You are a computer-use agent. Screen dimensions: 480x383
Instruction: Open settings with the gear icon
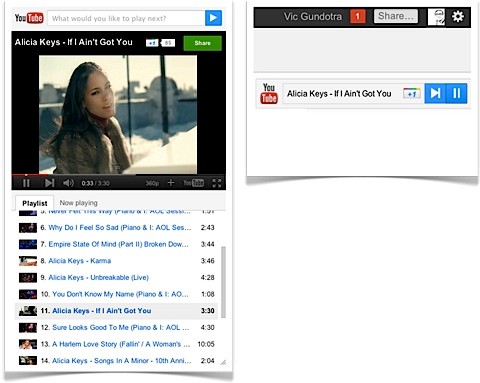[458, 16]
